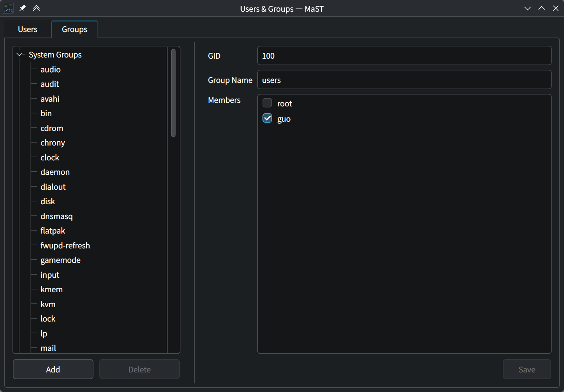Click the MaST application icon in title bar
564x392 pixels.
8,8
